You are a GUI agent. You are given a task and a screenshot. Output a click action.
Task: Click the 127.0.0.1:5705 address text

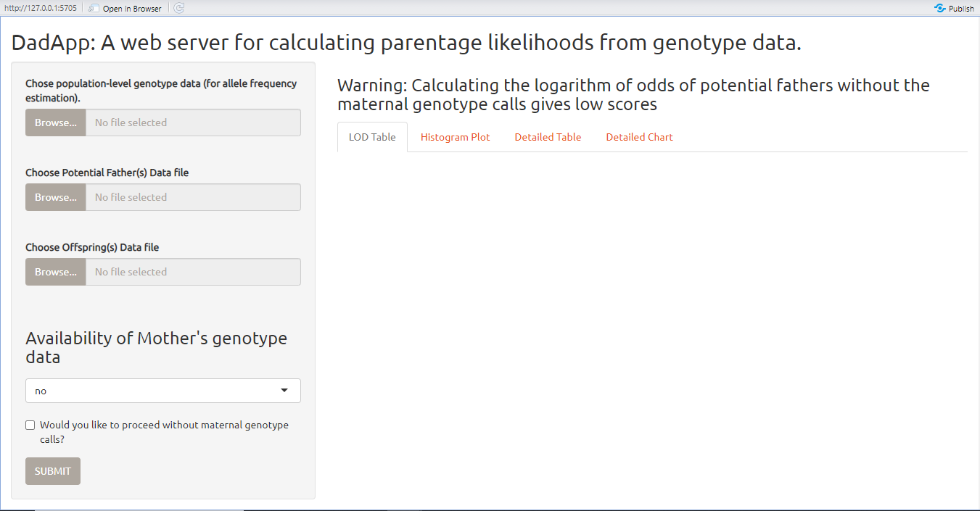40,9
